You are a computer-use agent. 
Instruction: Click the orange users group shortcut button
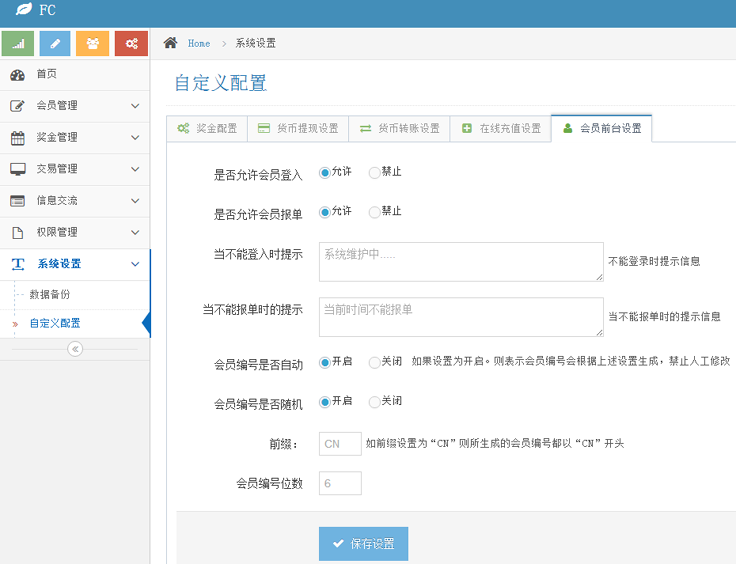93,44
